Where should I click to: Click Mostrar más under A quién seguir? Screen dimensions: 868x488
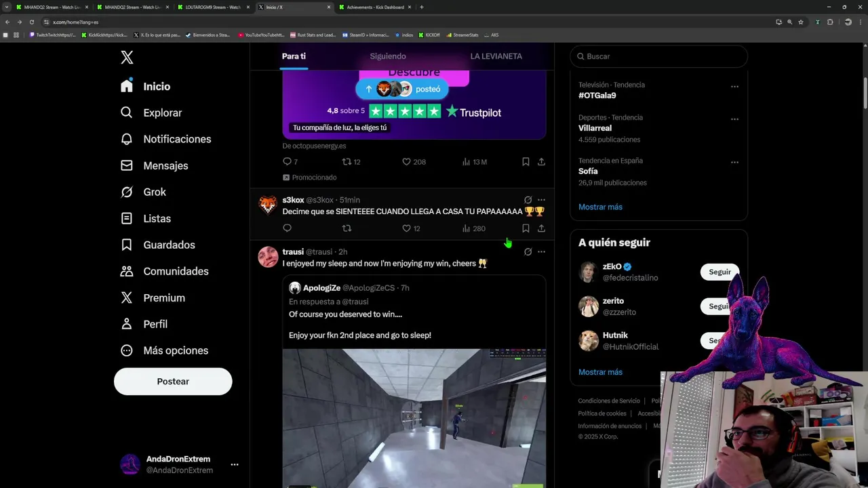(x=600, y=372)
